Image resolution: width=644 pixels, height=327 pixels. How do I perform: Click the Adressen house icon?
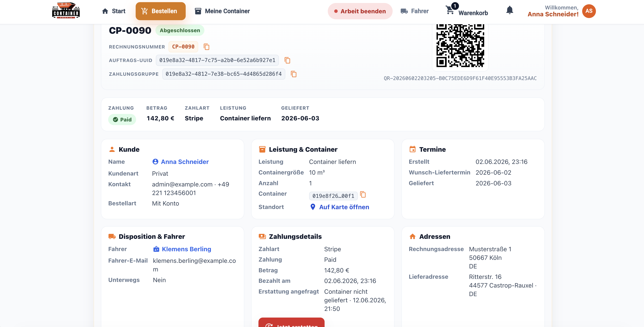click(x=413, y=236)
